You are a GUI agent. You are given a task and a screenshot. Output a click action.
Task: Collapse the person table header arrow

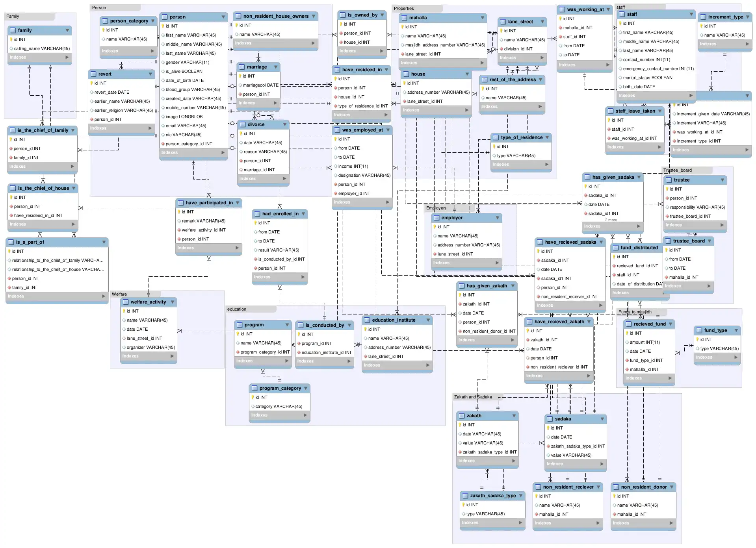(223, 17)
